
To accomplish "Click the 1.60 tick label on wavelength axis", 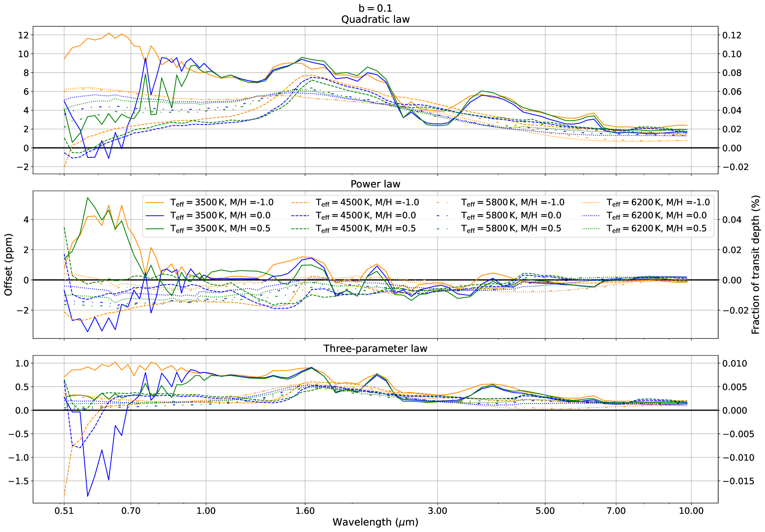I will tap(305, 511).
